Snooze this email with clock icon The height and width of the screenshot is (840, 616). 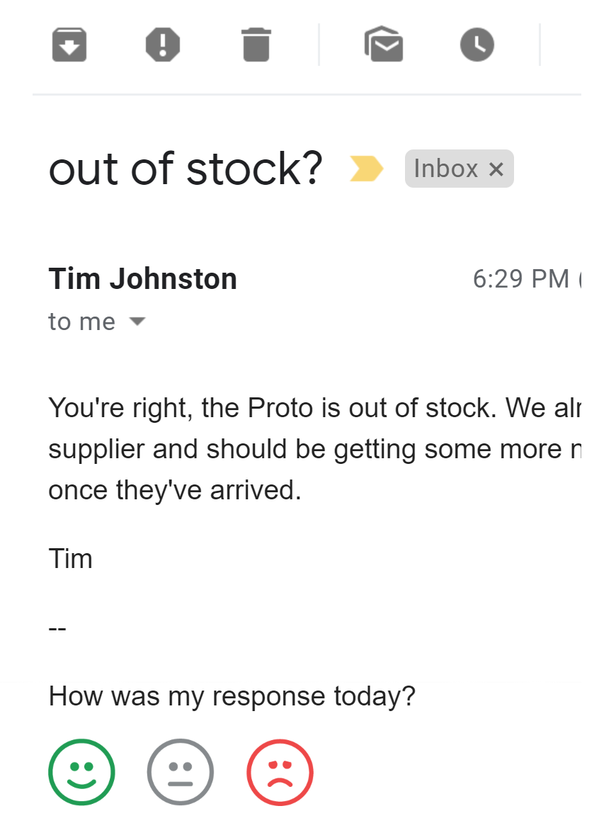(477, 45)
